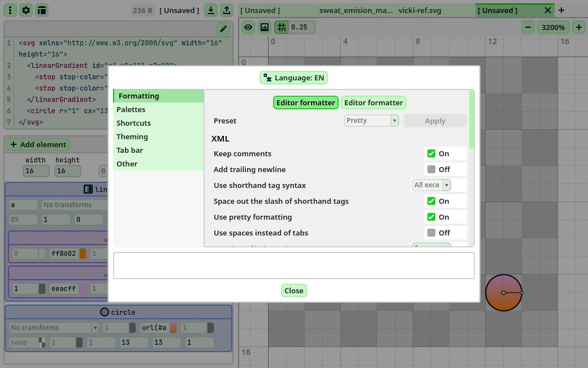The image size is (588, 368).
Task: Turn on Use spaces instead of tabs
Action: 431,233
